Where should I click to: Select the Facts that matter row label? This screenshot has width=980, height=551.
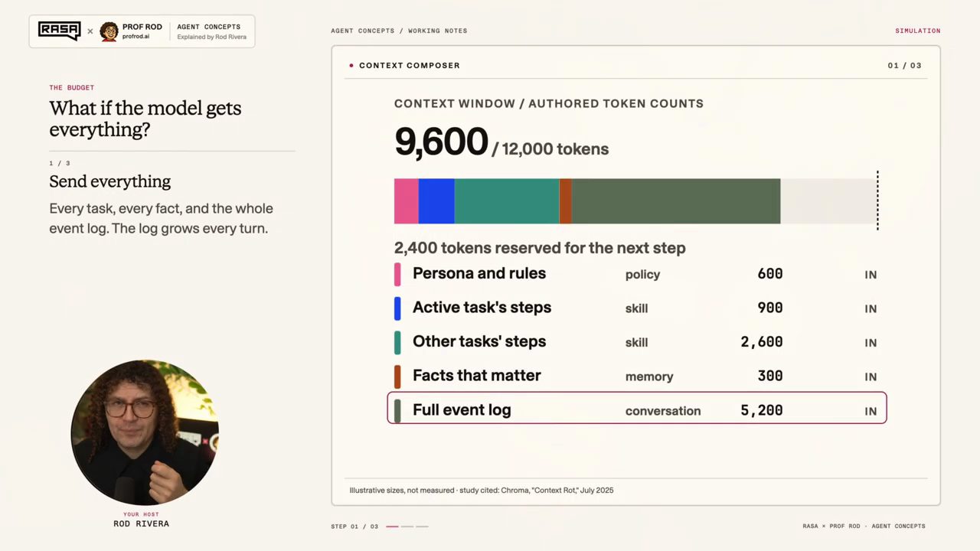(x=477, y=376)
